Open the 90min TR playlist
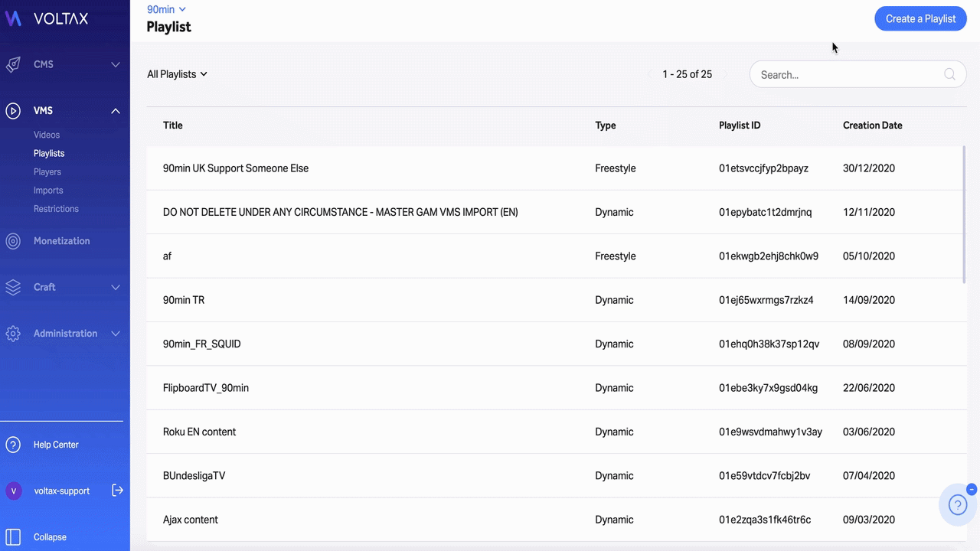Screen dimensions: 980x551 (x=184, y=300)
